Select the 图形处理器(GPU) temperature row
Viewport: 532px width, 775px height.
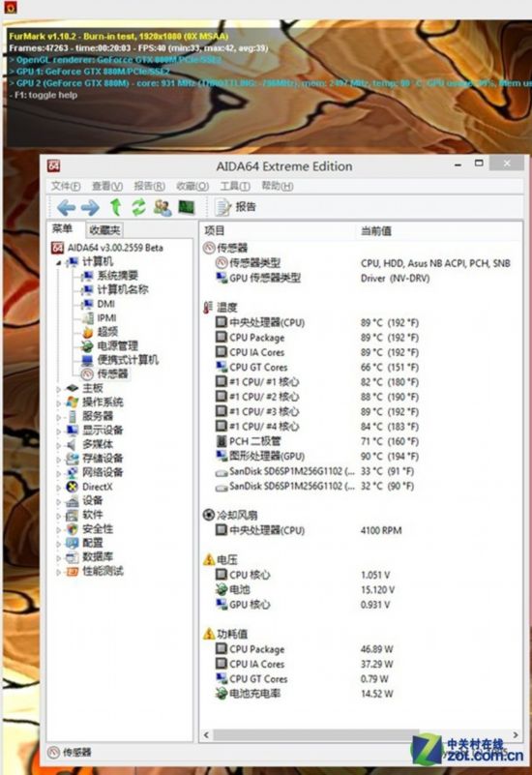pos(317,457)
